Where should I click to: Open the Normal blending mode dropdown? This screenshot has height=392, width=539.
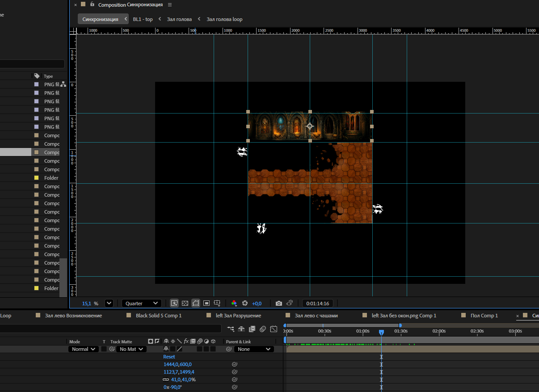(x=84, y=349)
